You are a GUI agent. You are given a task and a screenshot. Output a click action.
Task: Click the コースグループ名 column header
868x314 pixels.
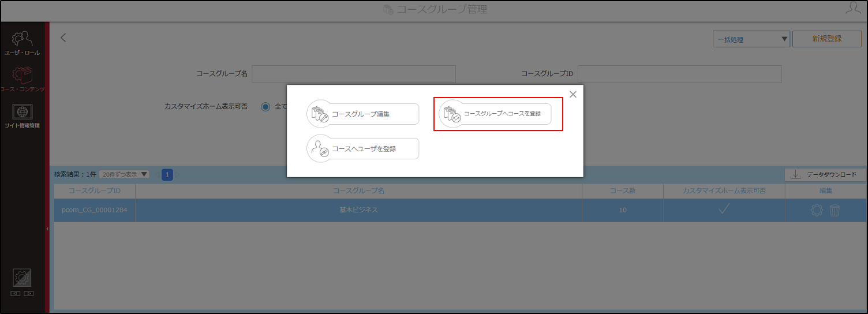[358, 190]
